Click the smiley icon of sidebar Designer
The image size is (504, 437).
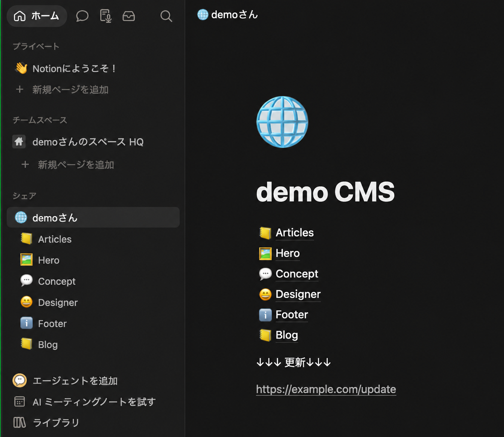(x=26, y=302)
